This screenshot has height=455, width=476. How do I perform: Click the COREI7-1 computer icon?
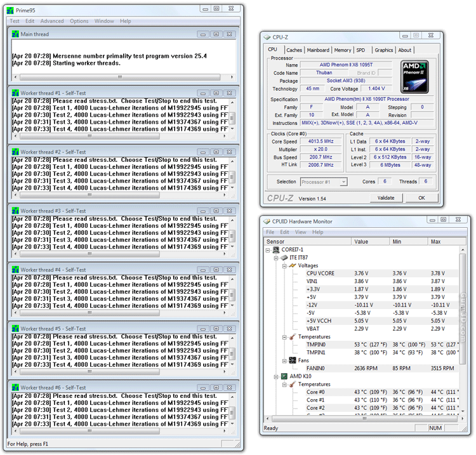277,249
